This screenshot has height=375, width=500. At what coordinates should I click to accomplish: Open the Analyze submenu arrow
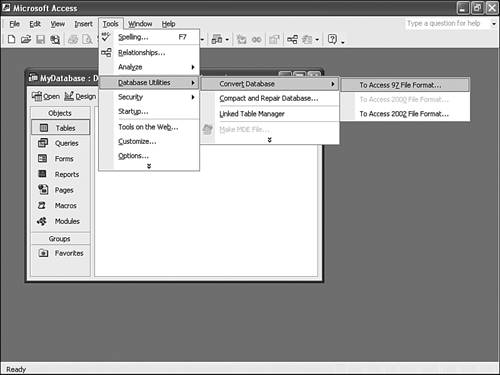tap(193, 67)
